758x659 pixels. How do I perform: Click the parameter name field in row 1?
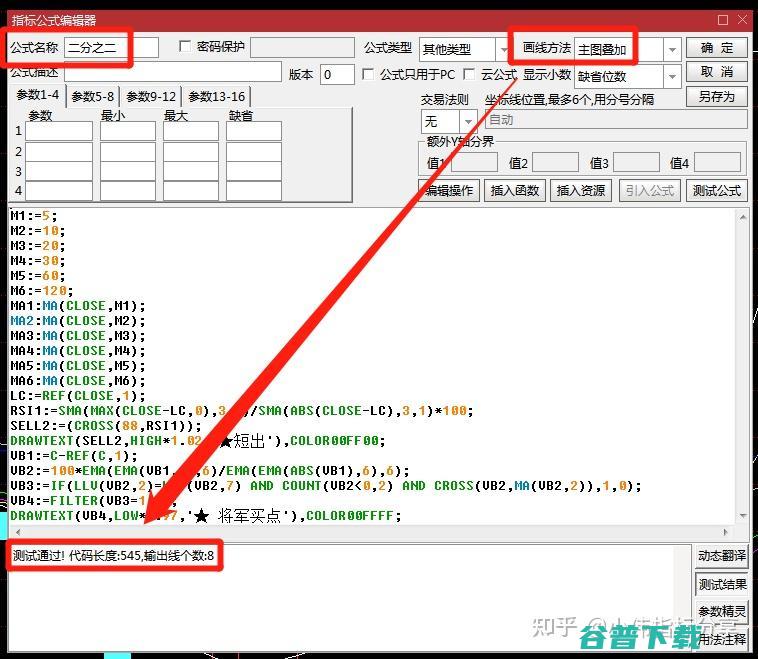click(59, 131)
